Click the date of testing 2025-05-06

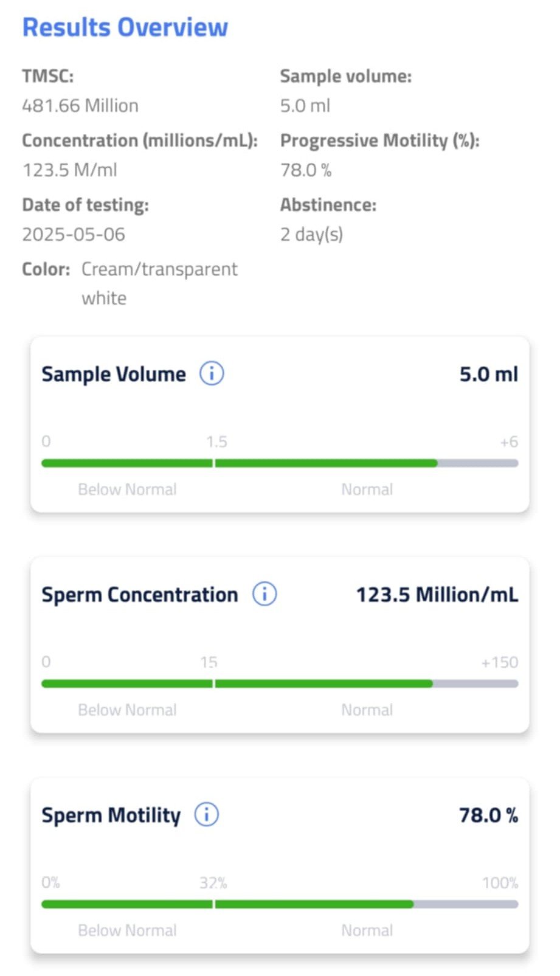74,234
